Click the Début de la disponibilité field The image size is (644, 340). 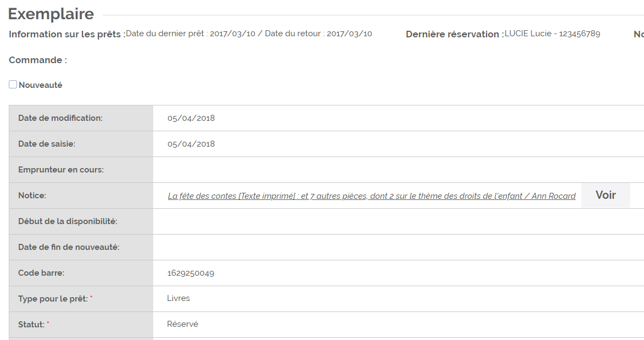[399, 221]
